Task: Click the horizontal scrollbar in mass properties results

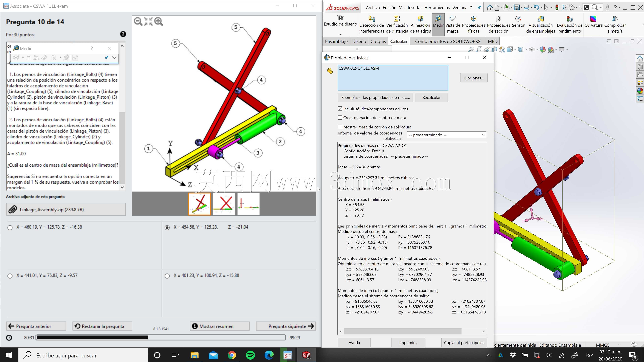Action: [403, 331]
